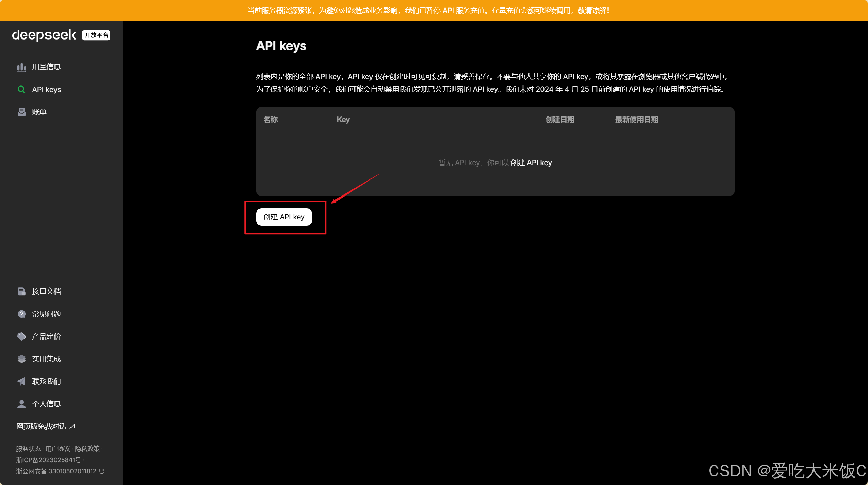Click the 账单 billing icon
This screenshot has height=485, width=868.
coord(21,112)
